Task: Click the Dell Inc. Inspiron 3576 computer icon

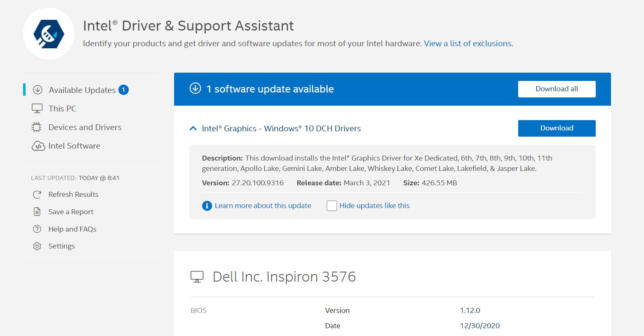Action: point(197,277)
